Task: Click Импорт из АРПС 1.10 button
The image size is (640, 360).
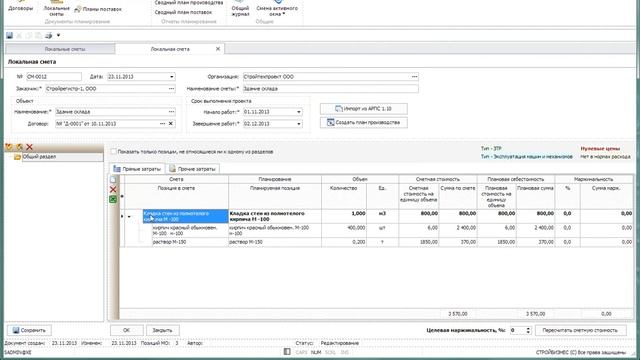Action: 364,109
